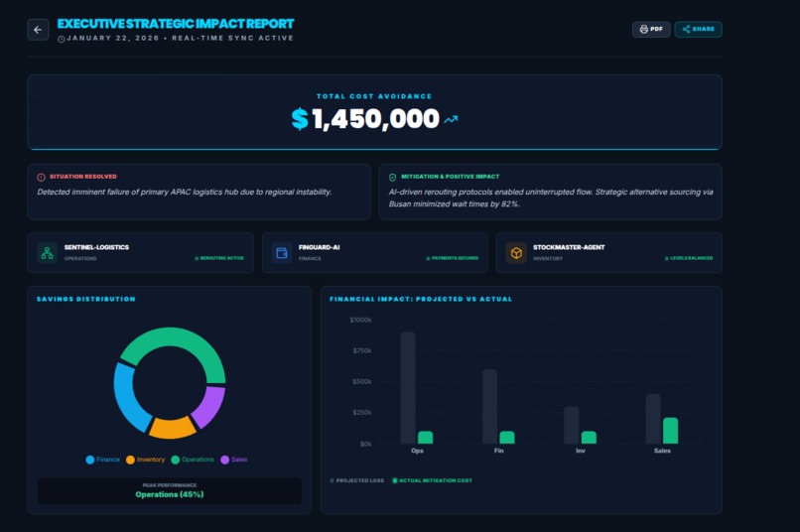Open the Stockmaster-Agent box icon

click(516, 252)
